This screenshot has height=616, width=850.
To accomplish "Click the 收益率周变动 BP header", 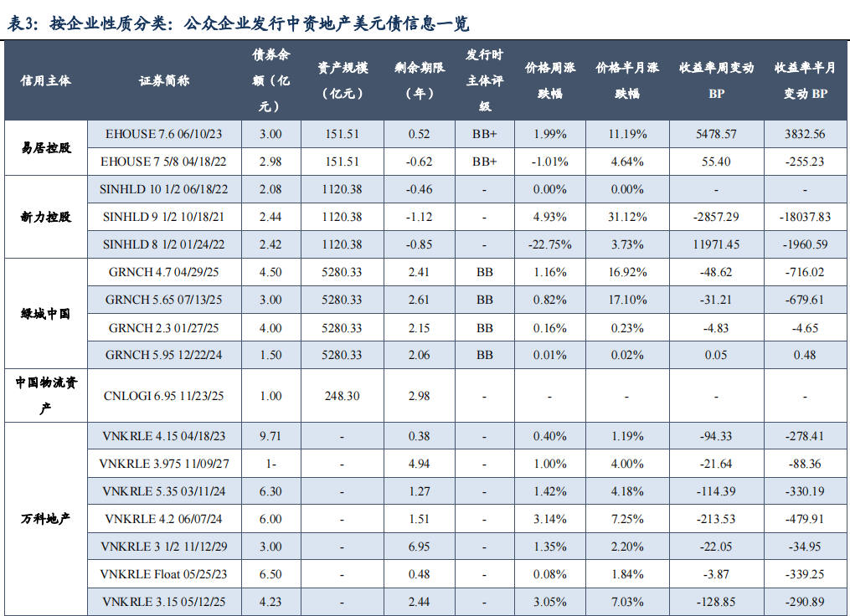I will 716,80.
